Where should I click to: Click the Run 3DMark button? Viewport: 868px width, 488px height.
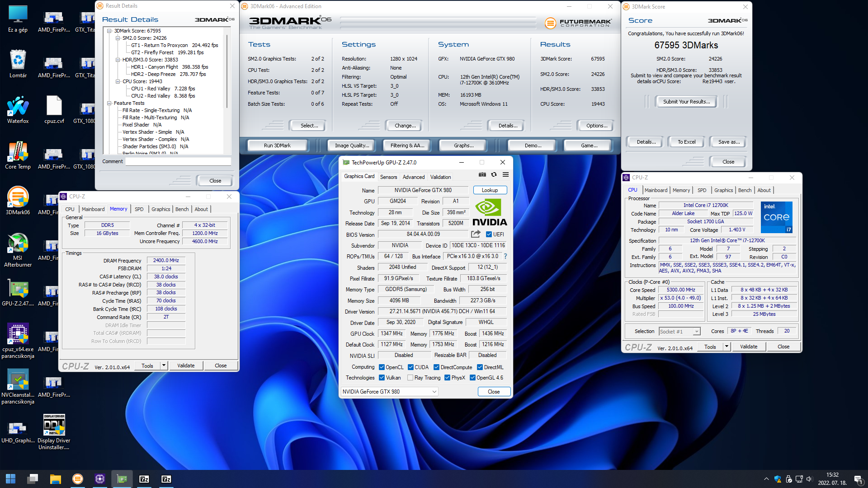277,145
